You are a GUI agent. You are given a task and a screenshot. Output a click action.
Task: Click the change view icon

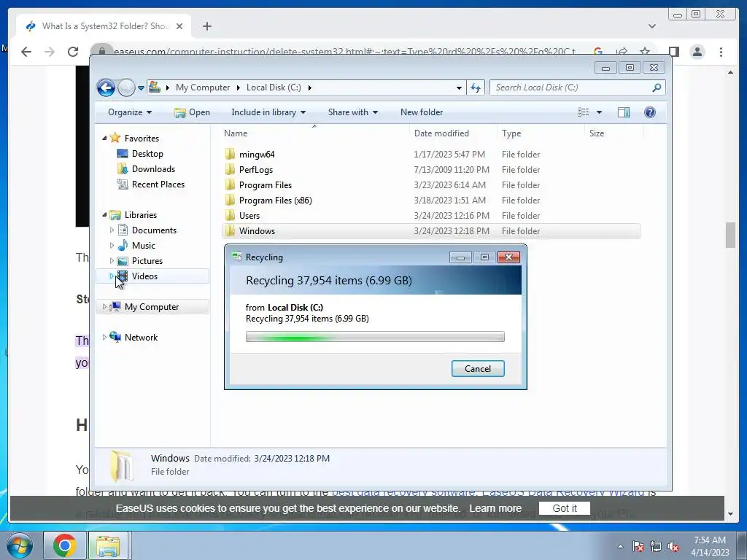583,112
